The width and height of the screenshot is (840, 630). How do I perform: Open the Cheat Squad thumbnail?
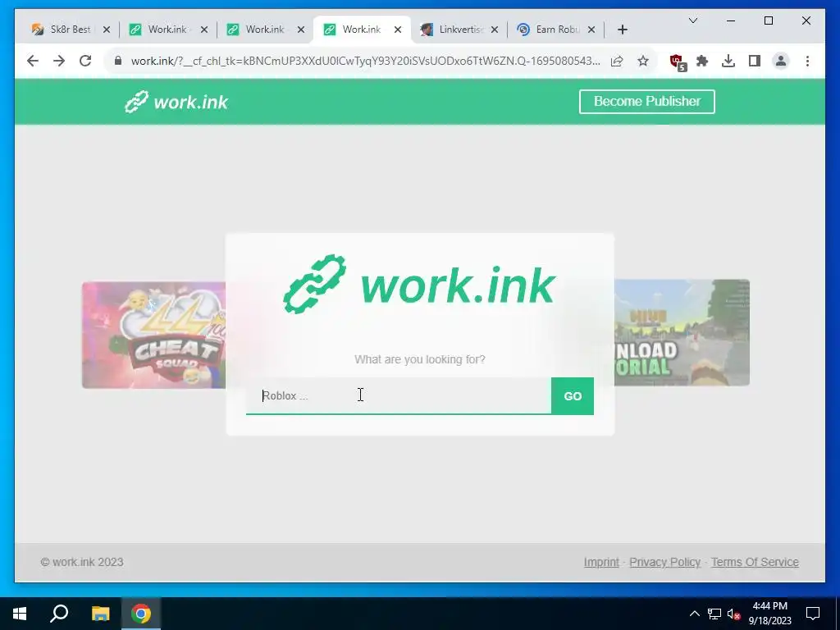pyautogui.click(x=153, y=335)
